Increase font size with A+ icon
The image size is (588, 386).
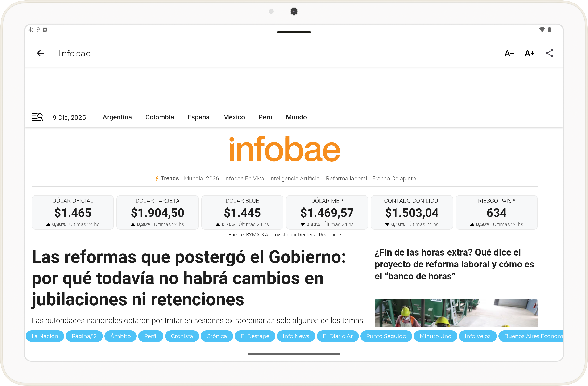(x=529, y=53)
